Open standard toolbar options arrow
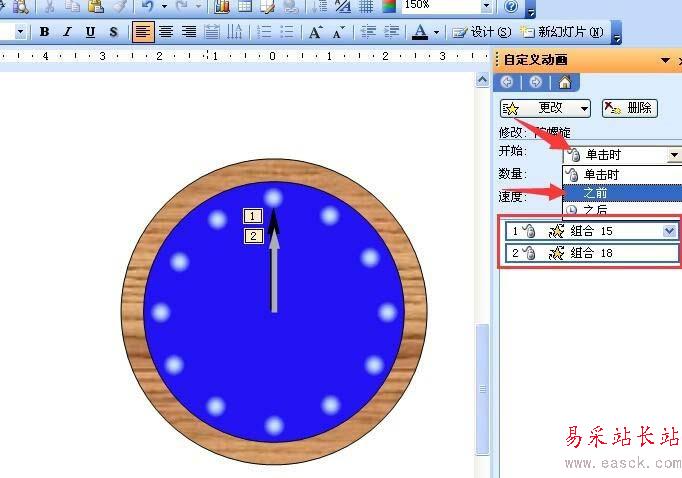The image size is (682, 478). (x=530, y=9)
